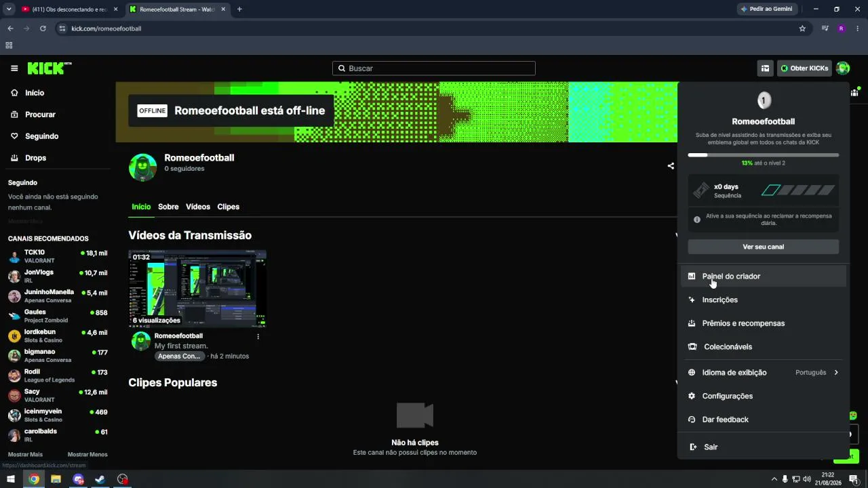The width and height of the screenshot is (868, 488).
Task: Select the Início channel tab
Action: click(x=141, y=207)
